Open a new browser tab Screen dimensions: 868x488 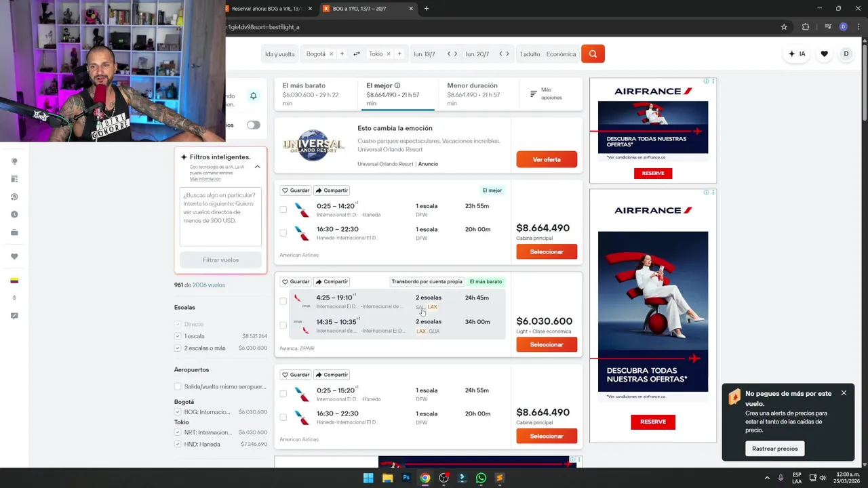click(426, 9)
